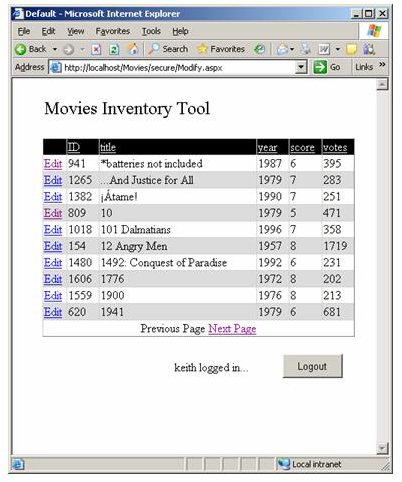Click Edit for movie 1900
Screen dimensions: 402x482
[x=53, y=296]
